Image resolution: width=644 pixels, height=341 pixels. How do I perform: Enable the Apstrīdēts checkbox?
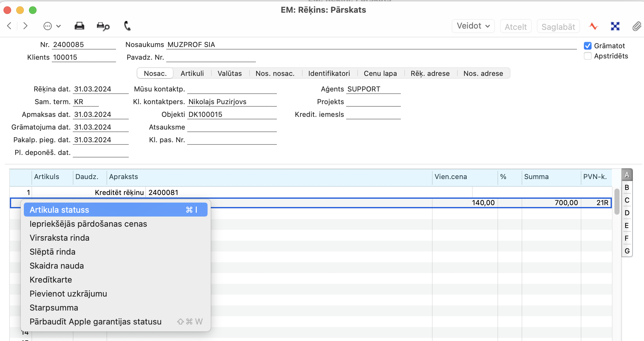click(588, 56)
